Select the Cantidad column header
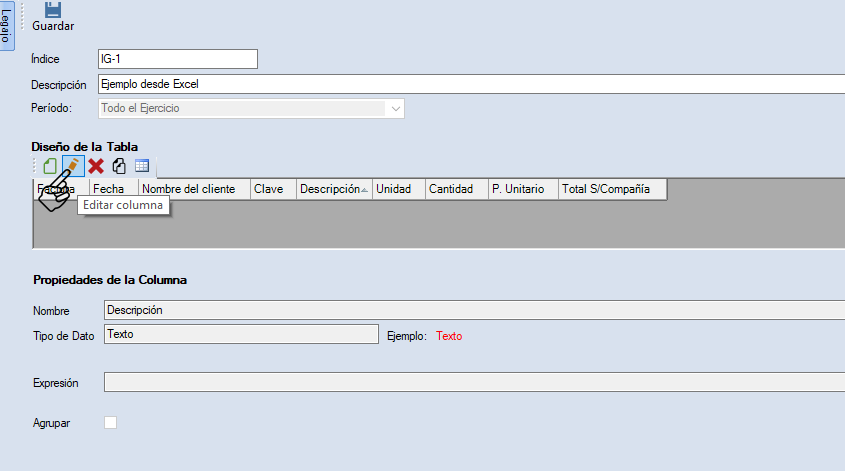This screenshot has width=845, height=471. click(455, 189)
